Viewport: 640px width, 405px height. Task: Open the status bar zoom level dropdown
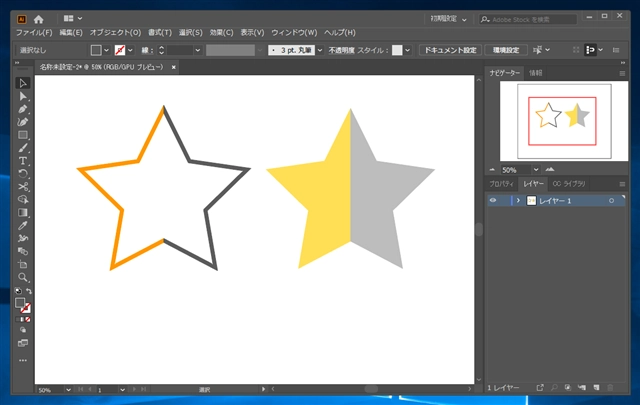tap(68, 390)
